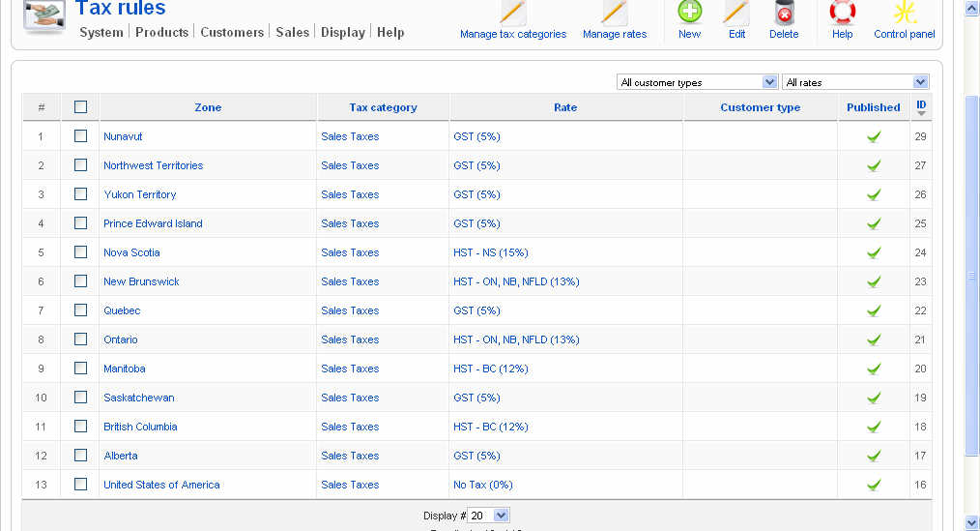
Task: Check the Nova Scotia row checkbox
Action: click(x=80, y=252)
